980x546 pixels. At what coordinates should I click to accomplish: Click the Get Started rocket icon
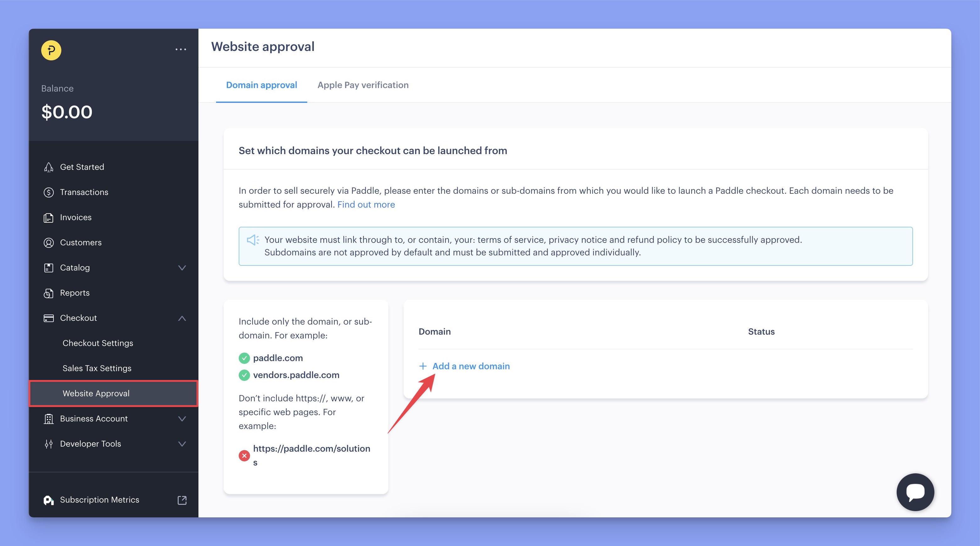(x=49, y=167)
